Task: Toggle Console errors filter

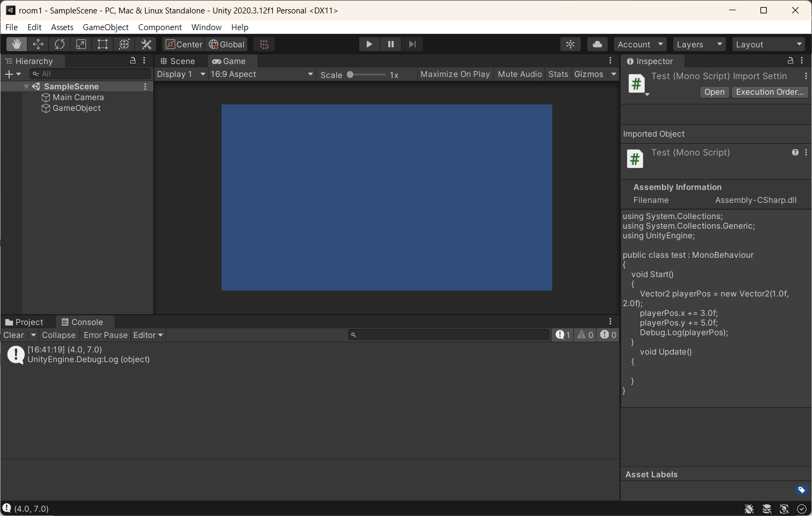Action: click(609, 335)
